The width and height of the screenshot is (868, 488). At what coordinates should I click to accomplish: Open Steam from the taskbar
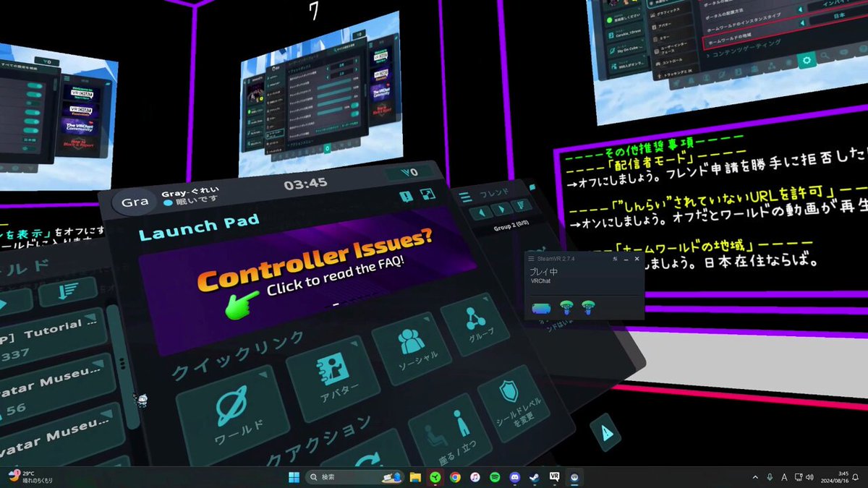point(534,477)
